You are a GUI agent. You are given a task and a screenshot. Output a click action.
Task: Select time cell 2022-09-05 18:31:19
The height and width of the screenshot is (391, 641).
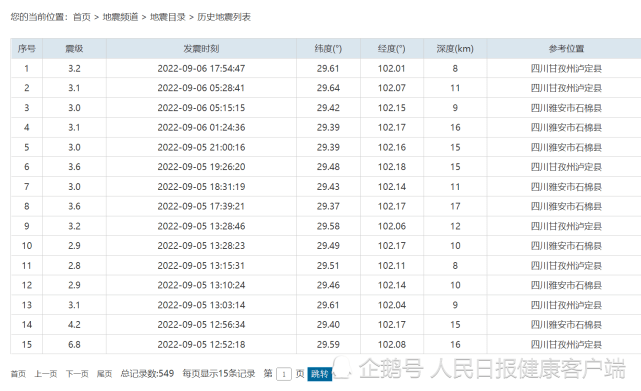point(201,187)
